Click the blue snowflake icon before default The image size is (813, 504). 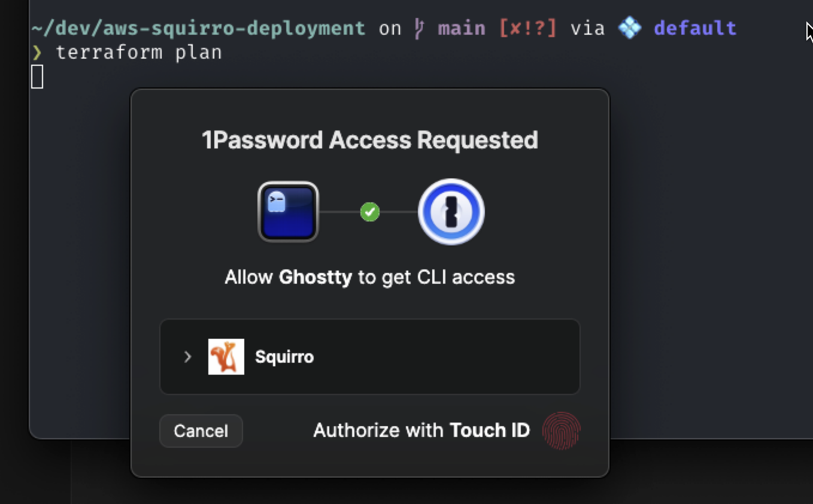coord(629,28)
